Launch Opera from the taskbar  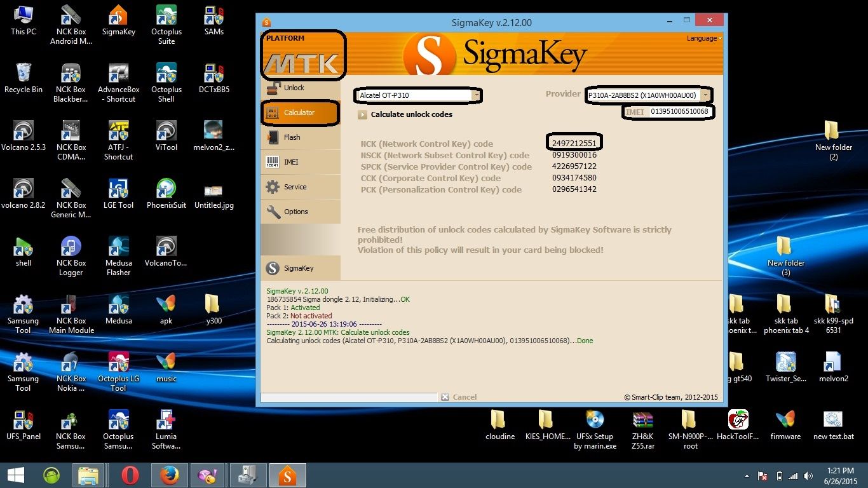(x=130, y=475)
